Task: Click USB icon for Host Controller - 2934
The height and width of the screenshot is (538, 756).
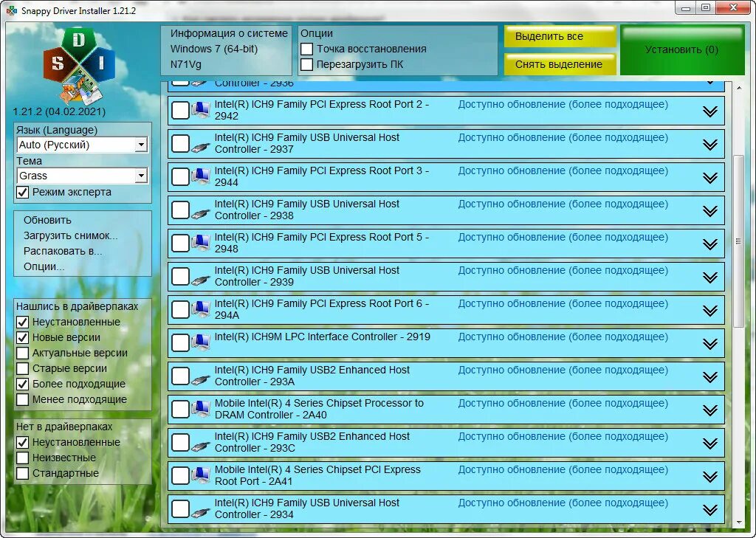Action: coord(201,512)
